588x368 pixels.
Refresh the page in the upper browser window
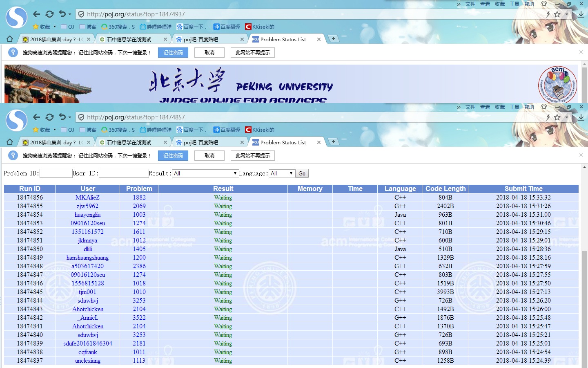click(x=49, y=14)
